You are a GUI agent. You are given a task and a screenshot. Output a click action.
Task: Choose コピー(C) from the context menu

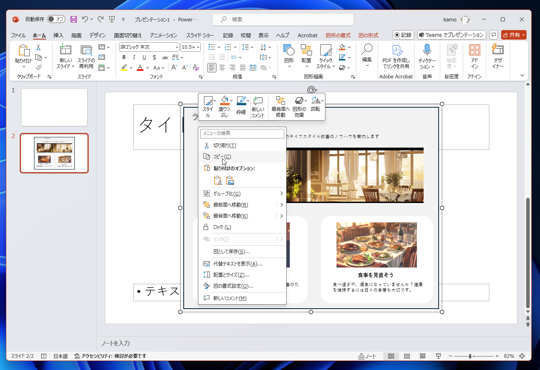[242, 157]
